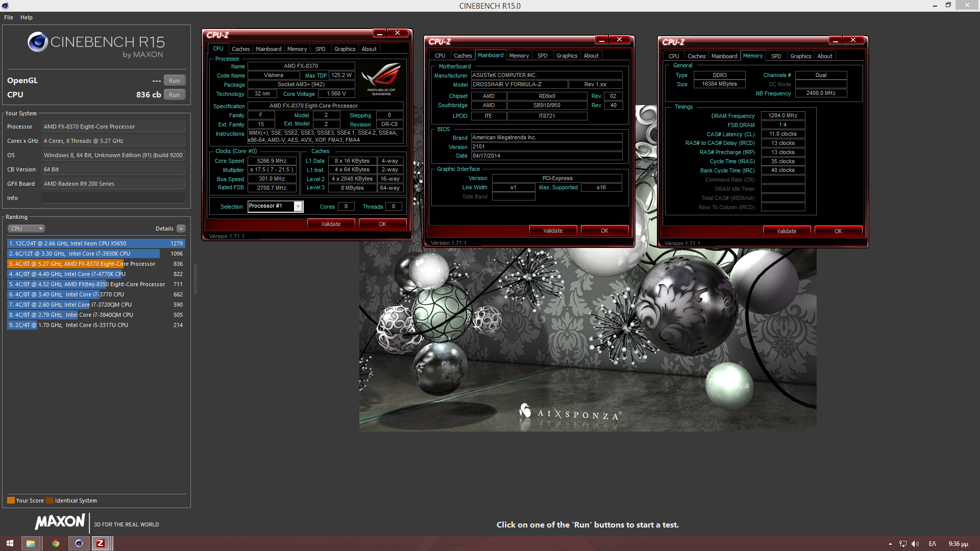Screen dimensions: 980x551
Task: Open File Explorer from taskbar
Action: coord(31,543)
